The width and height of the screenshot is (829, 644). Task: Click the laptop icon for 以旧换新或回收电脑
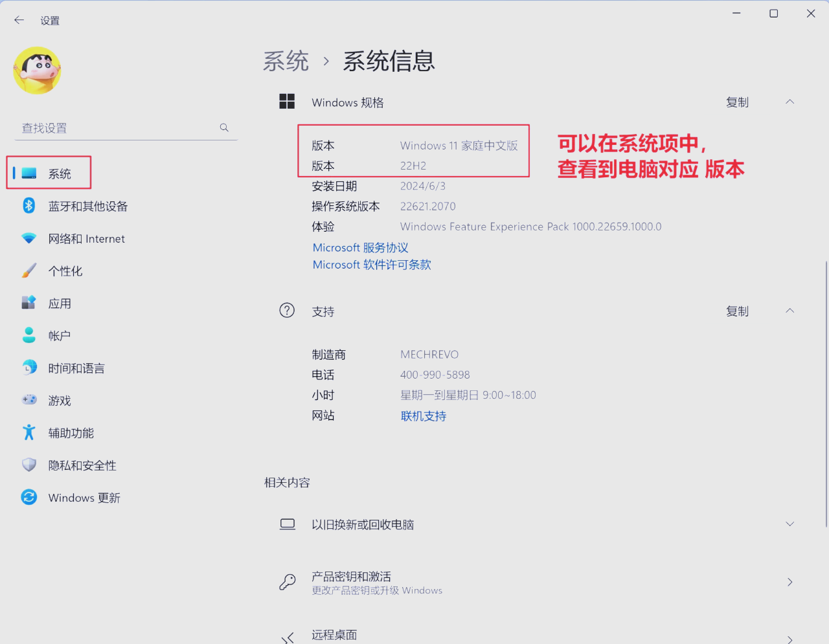(287, 524)
